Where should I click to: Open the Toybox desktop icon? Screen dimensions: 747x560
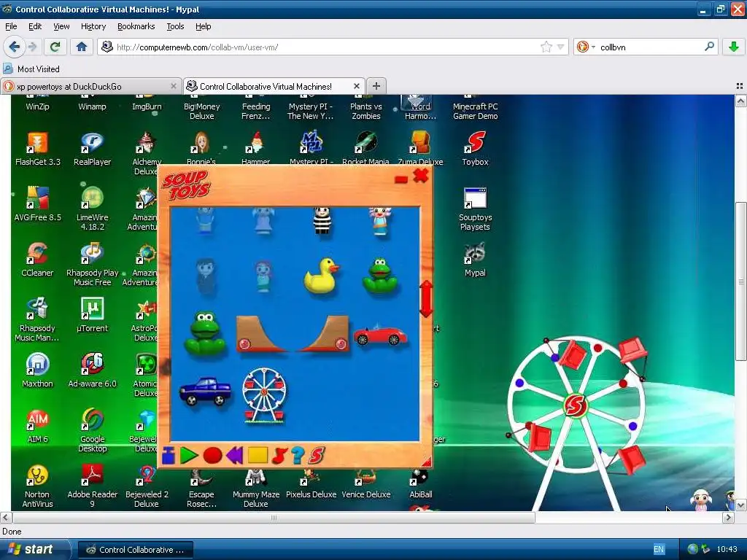(x=475, y=149)
